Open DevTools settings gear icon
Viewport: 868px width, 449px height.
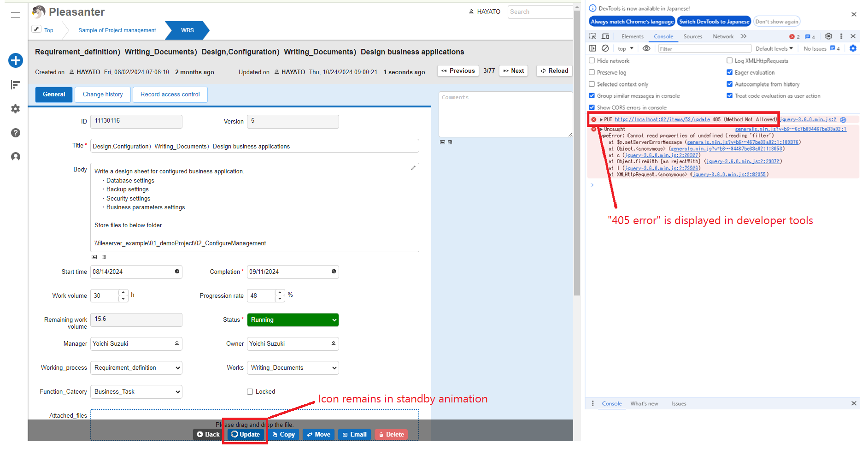click(x=828, y=36)
